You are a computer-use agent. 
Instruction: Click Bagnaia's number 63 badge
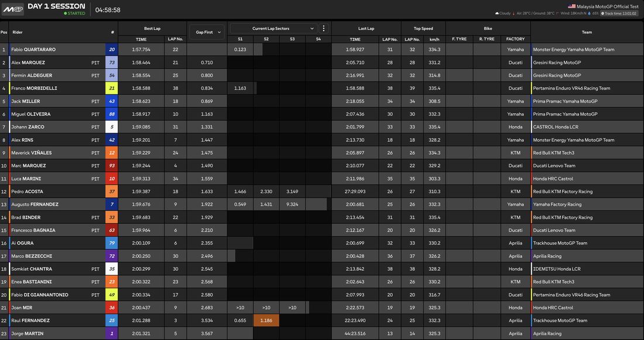(x=112, y=230)
